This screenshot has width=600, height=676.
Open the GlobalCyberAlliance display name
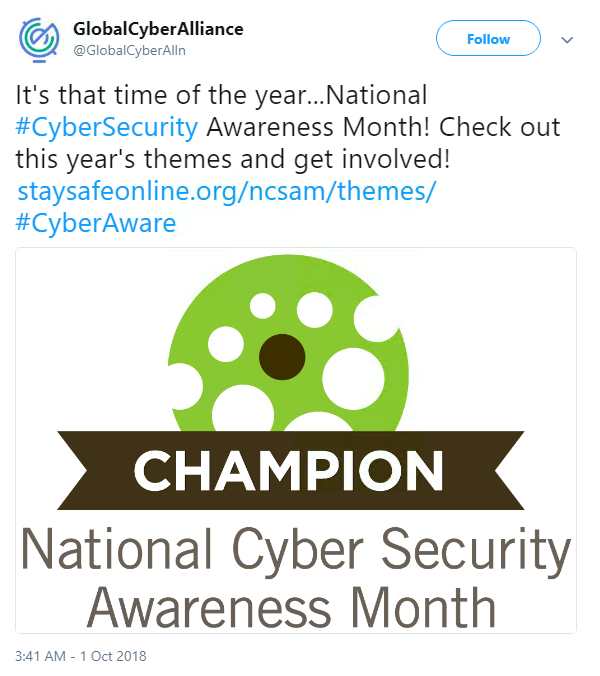(x=158, y=29)
